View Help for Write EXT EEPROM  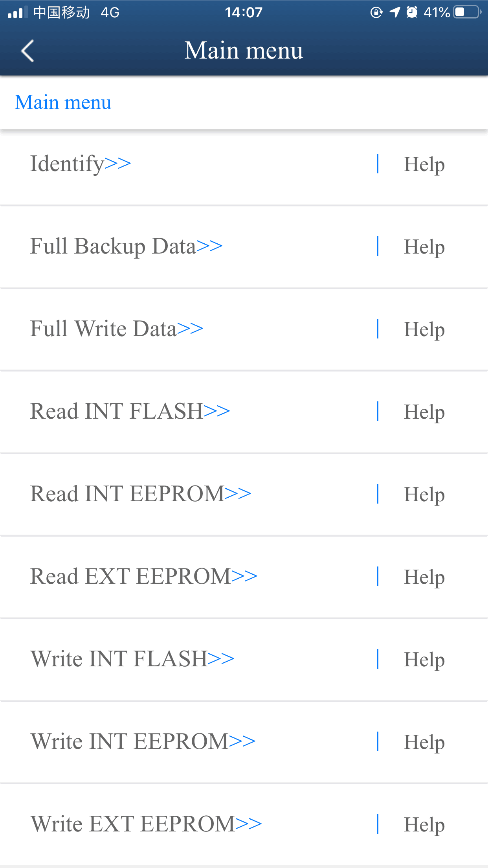point(424,824)
